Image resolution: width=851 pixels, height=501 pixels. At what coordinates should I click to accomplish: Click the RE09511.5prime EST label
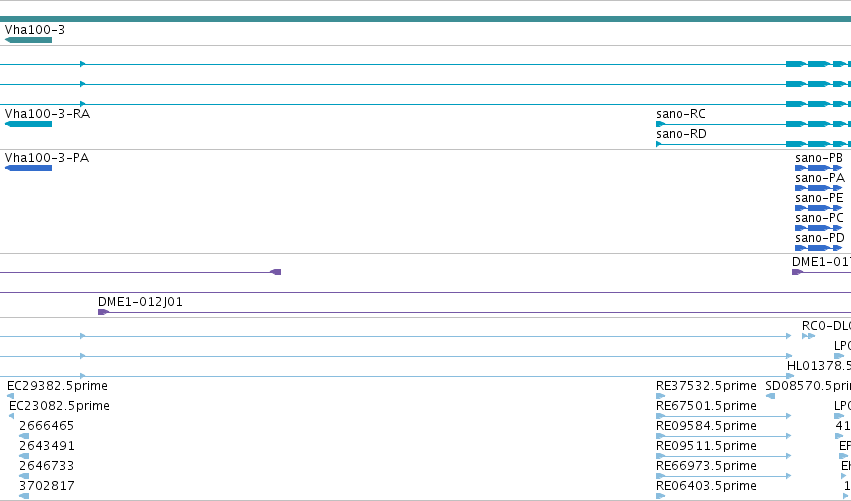point(706,446)
